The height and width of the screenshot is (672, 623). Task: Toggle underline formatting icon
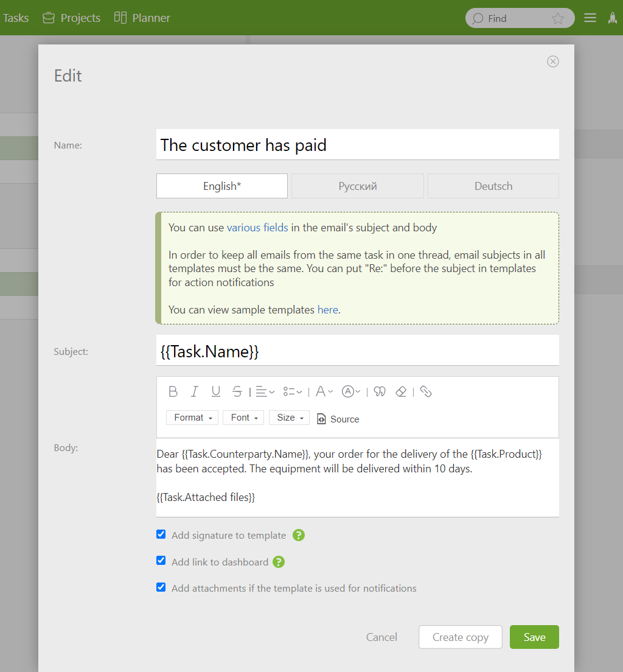pos(215,392)
